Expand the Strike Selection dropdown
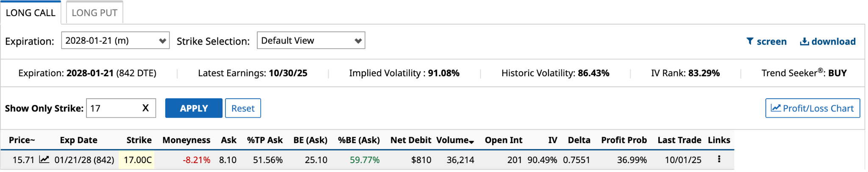This screenshot has width=868, height=172. click(x=311, y=41)
